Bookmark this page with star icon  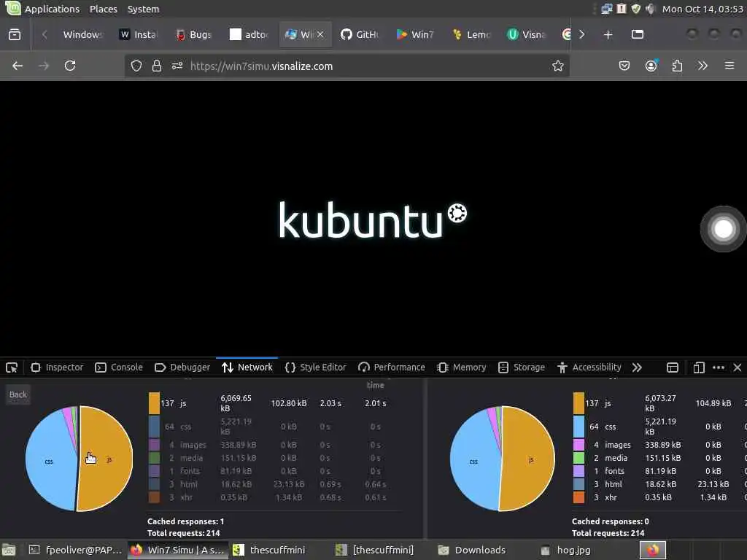click(x=558, y=66)
